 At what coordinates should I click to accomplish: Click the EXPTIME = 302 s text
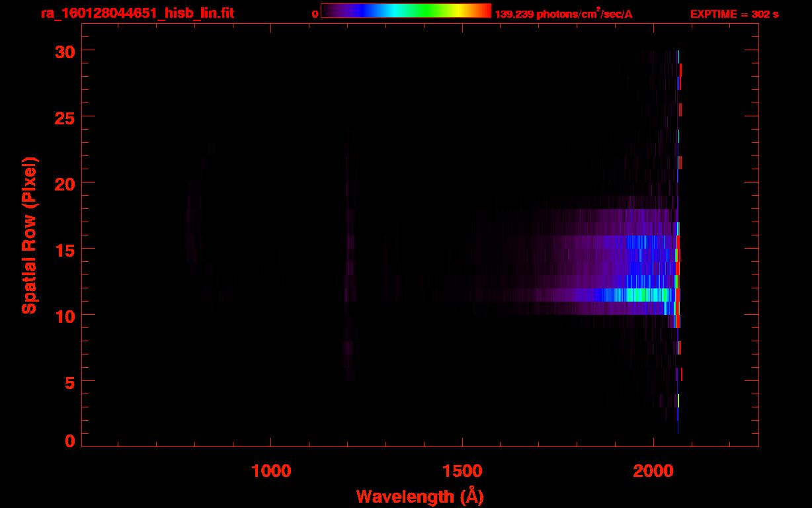coord(734,14)
